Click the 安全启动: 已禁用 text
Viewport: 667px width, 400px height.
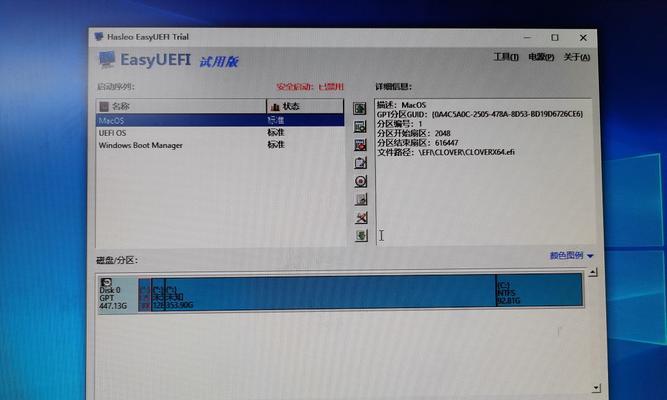point(310,87)
